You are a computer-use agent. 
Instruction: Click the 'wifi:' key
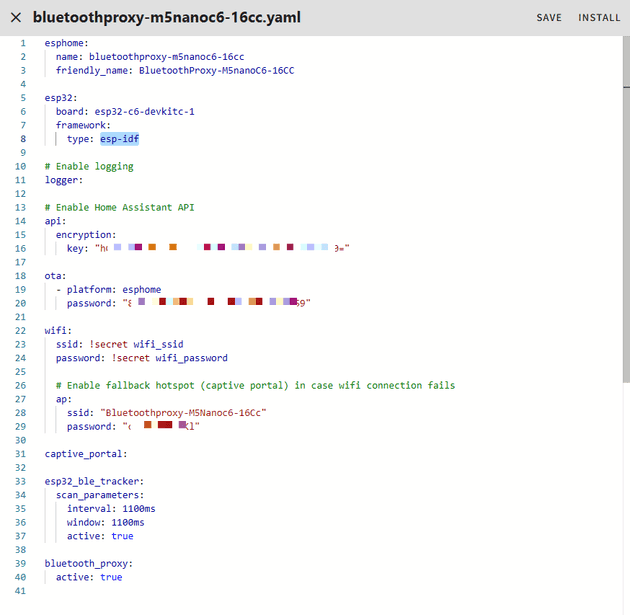(58, 330)
